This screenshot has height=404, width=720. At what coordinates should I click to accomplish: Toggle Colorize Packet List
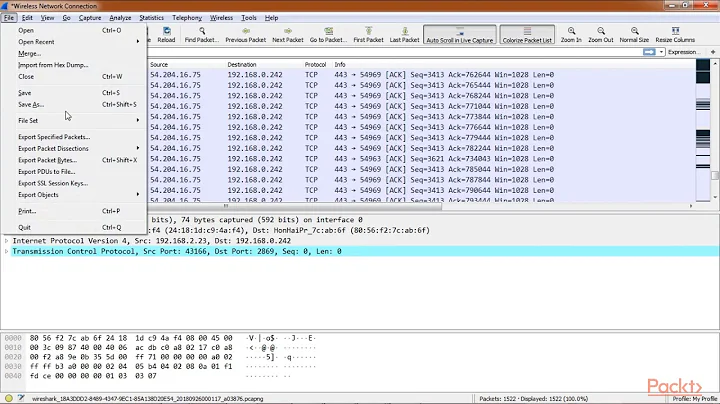click(x=527, y=34)
